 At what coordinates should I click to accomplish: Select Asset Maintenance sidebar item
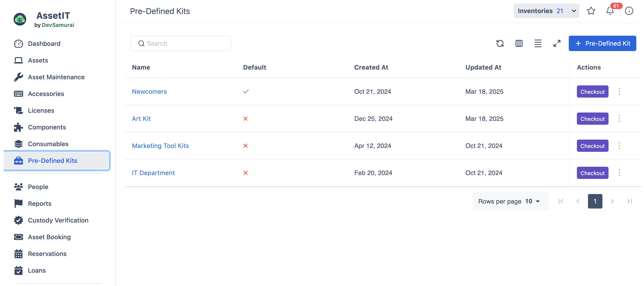pos(56,77)
